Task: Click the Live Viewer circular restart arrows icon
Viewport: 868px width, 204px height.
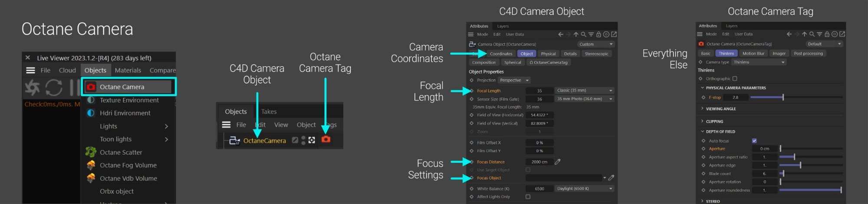Action: pyautogui.click(x=54, y=88)
